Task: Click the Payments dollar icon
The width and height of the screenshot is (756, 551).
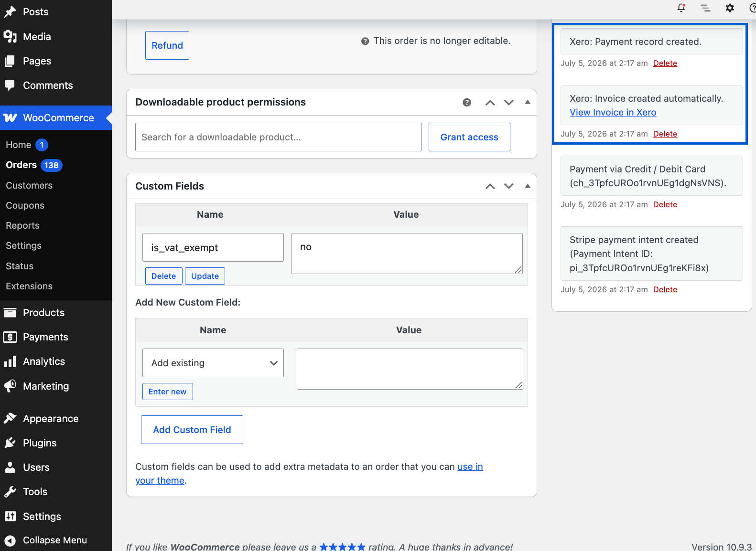Action: coord(10,337)
